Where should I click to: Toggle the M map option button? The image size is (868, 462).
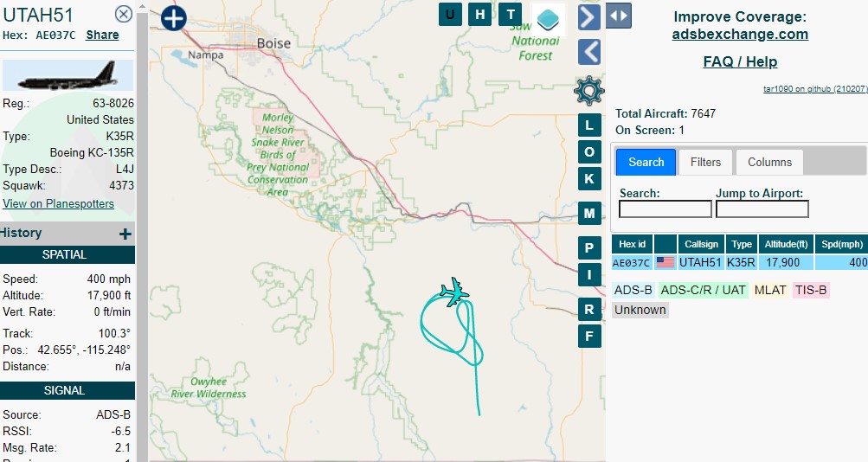pyautogui.click(x=589, y=213)
